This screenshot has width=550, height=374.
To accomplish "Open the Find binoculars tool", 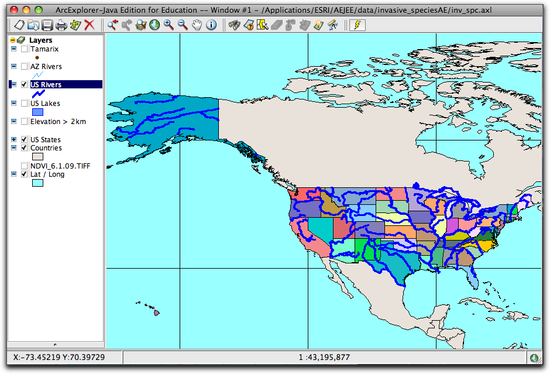I will [x=234, y=25].
